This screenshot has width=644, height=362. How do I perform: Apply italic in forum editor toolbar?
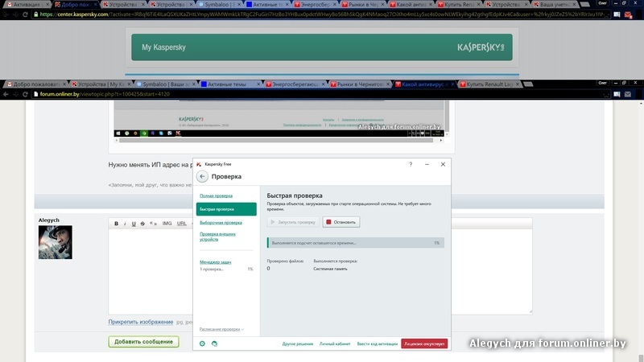tap(125, 224)
